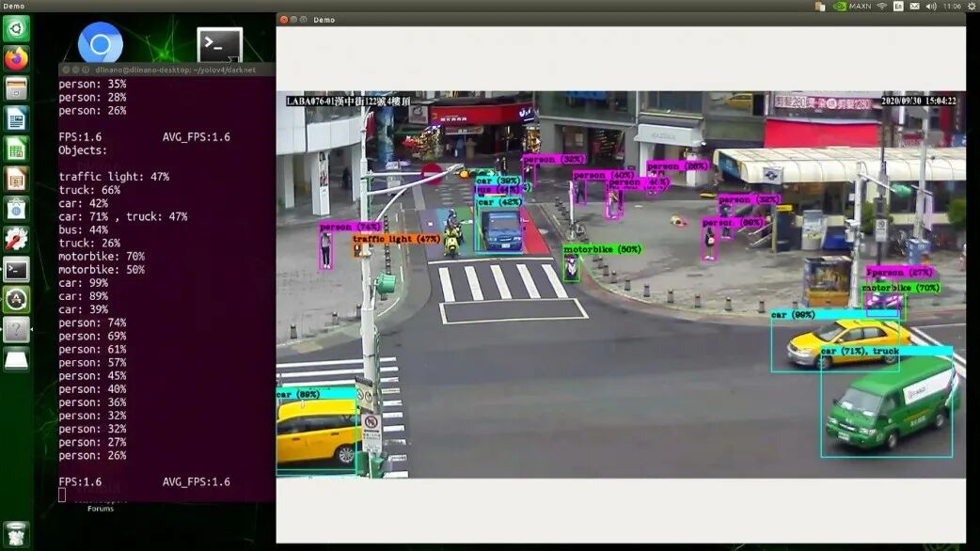Click terminal line 'car: 39%'
980x551 pixels.
point(83,309)
